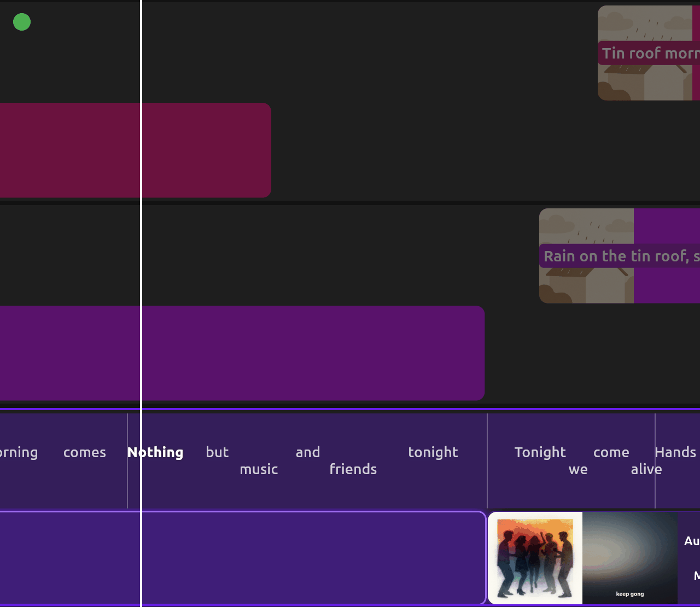Screen dimensions: 700x607
Task: Click the lyric word 'we'
Action: click(x=578, y=469)
